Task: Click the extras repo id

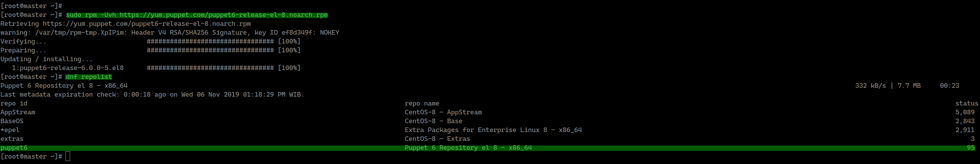Action: (x=12, y=139)
